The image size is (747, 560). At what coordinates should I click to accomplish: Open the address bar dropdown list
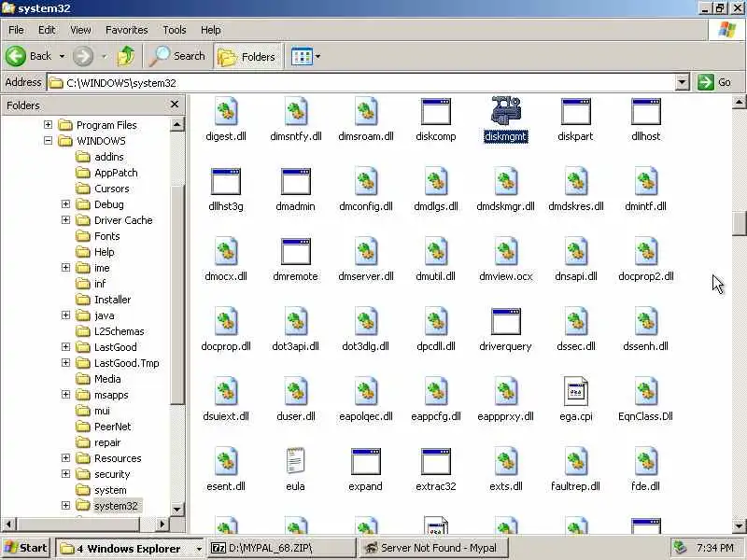coord(682,82)
